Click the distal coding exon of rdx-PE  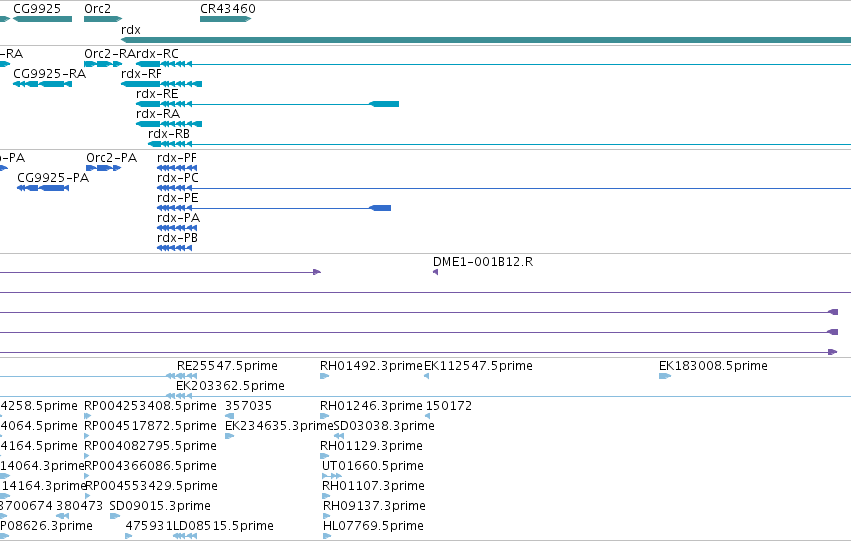pyautogui.click(x=380, y=208)
